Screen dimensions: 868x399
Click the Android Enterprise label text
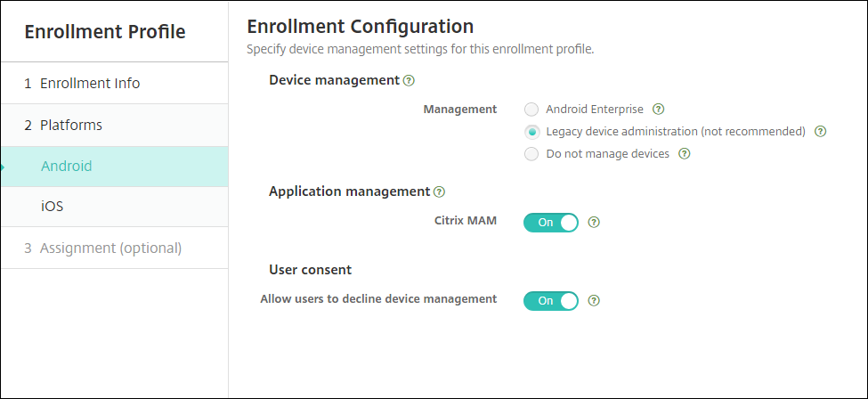click(594, 110)
